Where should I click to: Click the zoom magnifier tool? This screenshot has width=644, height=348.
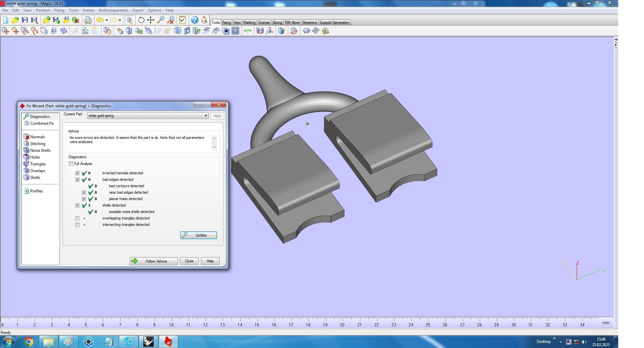pyautogui.click(x=160, y=20)
